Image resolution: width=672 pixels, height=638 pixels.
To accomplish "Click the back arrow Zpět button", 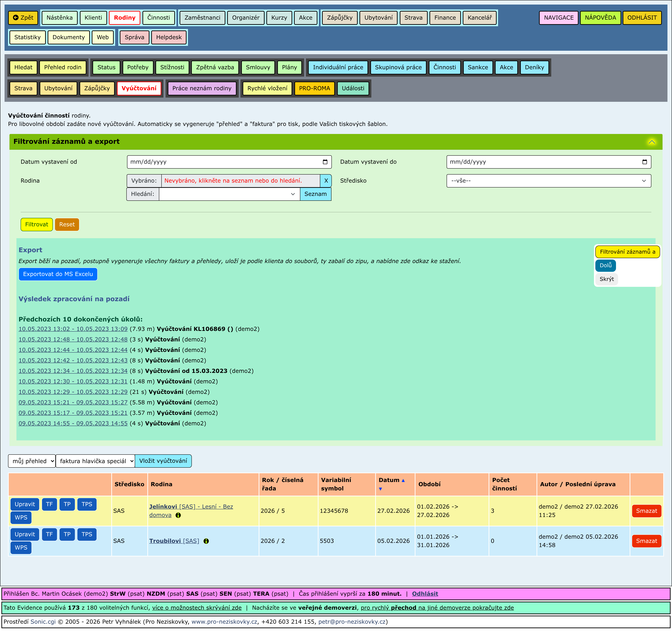I will pos(23,18).
